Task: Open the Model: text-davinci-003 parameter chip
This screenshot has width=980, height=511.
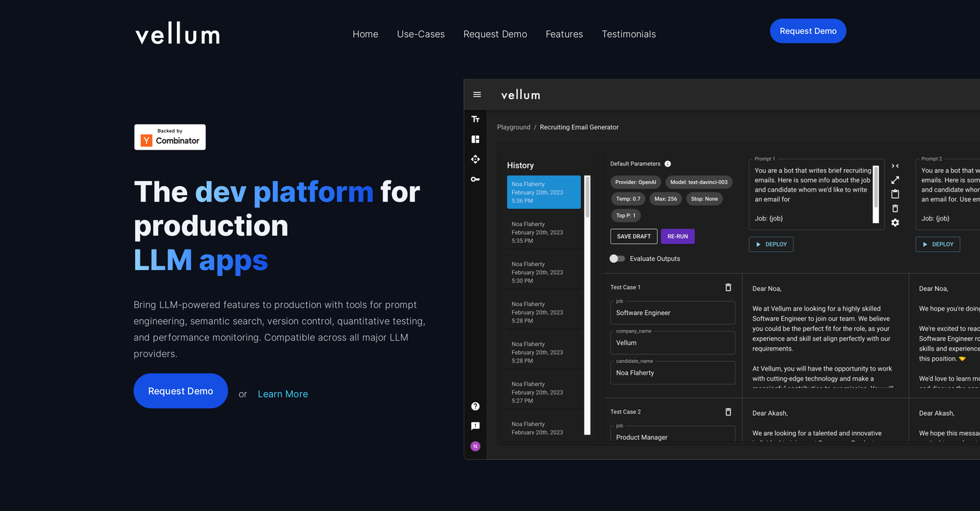Action: pyautogui.click(x=699, y=182)
